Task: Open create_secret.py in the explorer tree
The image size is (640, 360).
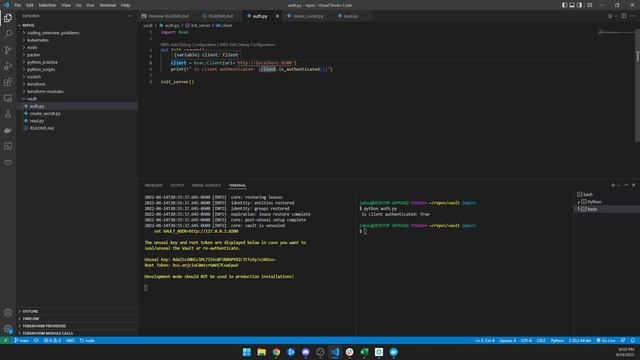Action: [45, 113]
